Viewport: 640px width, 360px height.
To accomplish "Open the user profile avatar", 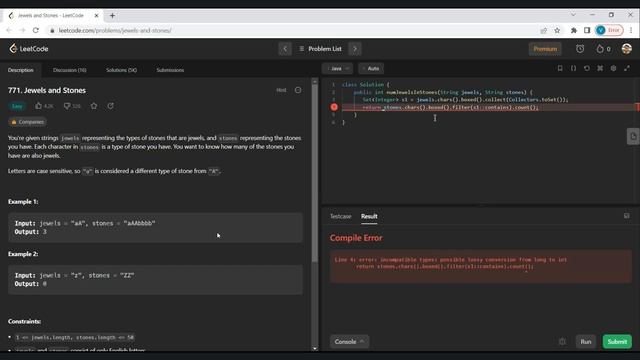I will (x=627, y=49).
